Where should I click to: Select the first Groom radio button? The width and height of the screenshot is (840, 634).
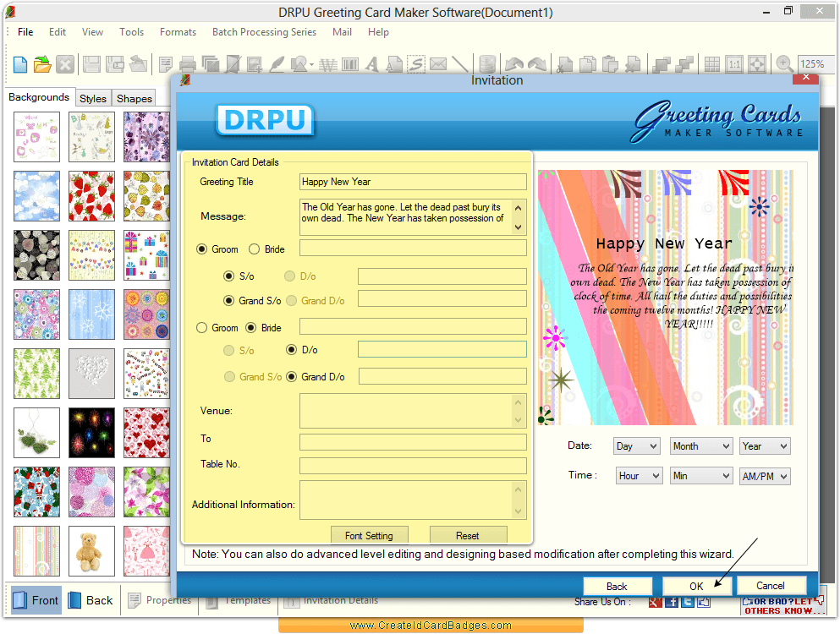coord(202,249)
